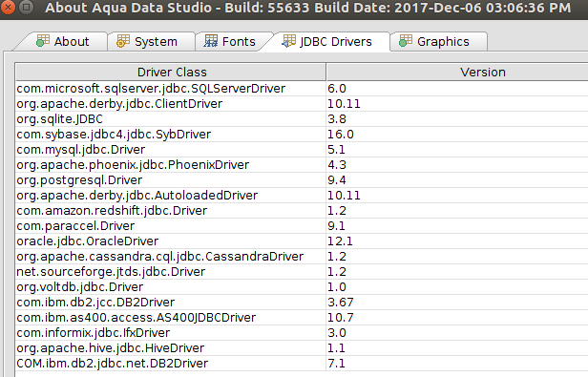The height and width of the screenshot is (377, 588).
Task: Select the org.apache.hive.jdbc.HiveDriver row
Action: tap(302, 347)
